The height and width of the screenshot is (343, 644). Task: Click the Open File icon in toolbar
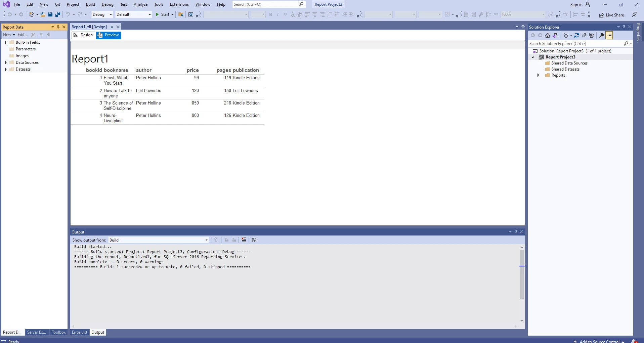point(43,14)
